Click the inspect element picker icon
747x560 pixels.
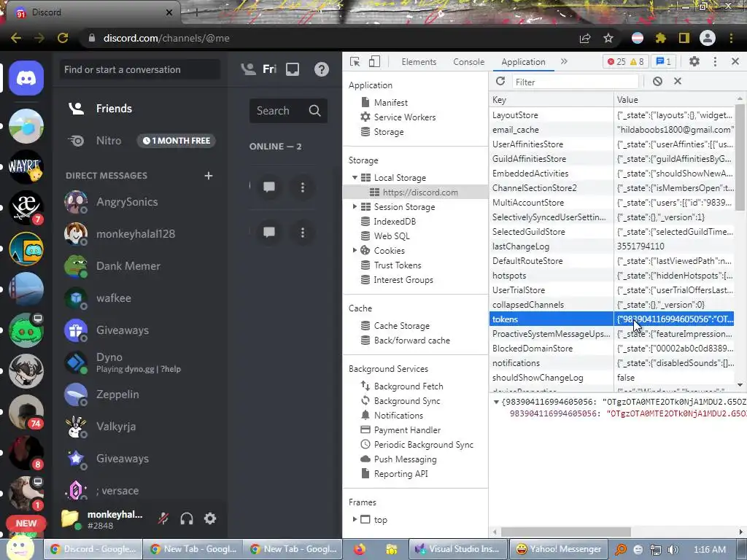click(355, 62)
